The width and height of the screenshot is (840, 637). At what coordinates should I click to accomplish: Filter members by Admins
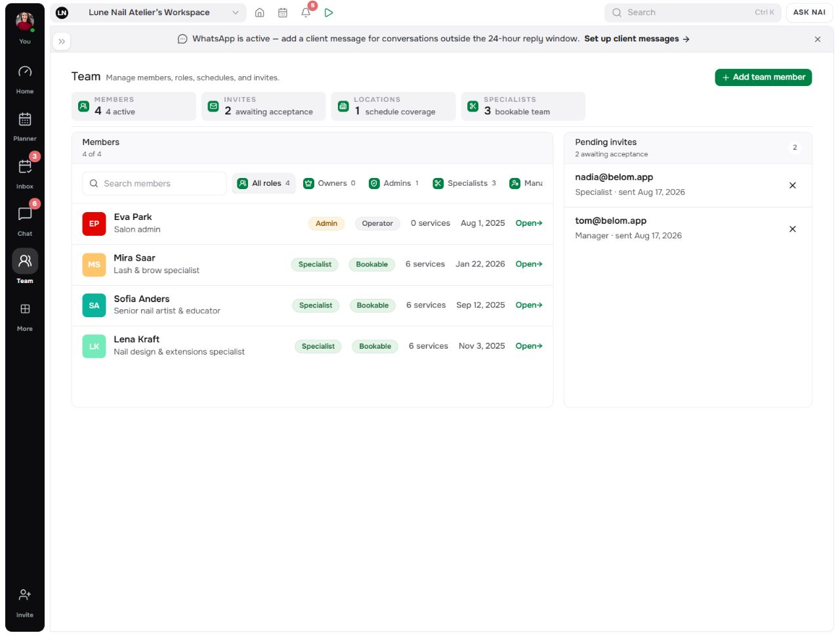tap(394, 183)
